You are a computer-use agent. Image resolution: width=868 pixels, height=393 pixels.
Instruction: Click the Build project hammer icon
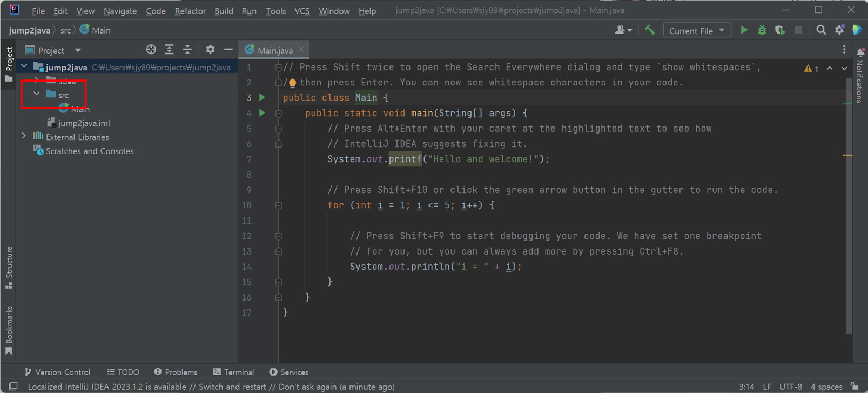tap(650, 30)
